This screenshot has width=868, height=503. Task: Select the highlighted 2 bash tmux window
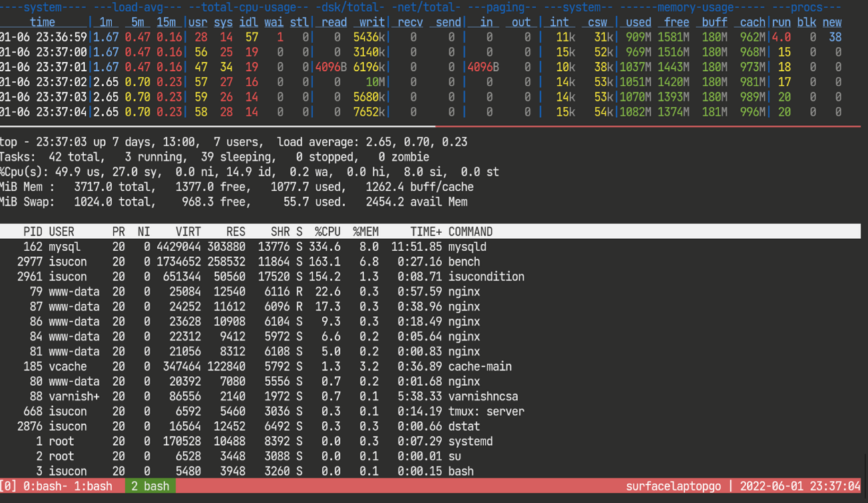point(150,486)
